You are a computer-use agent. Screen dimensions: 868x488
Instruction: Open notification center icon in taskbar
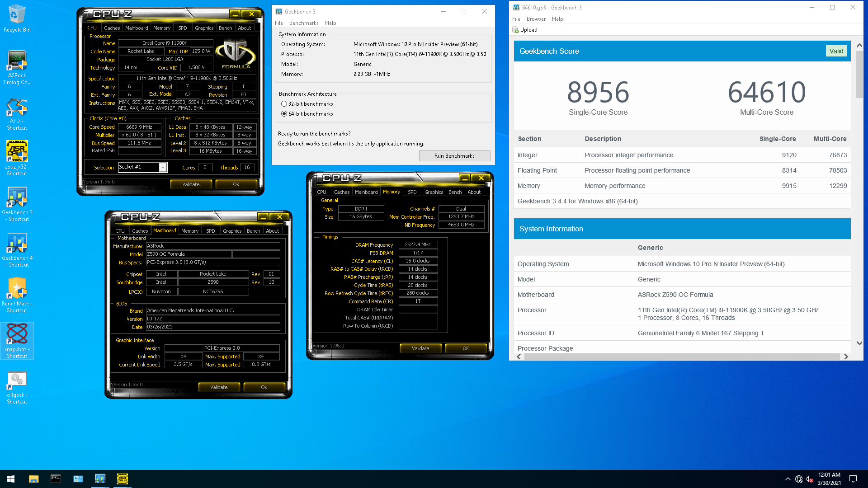853,479
